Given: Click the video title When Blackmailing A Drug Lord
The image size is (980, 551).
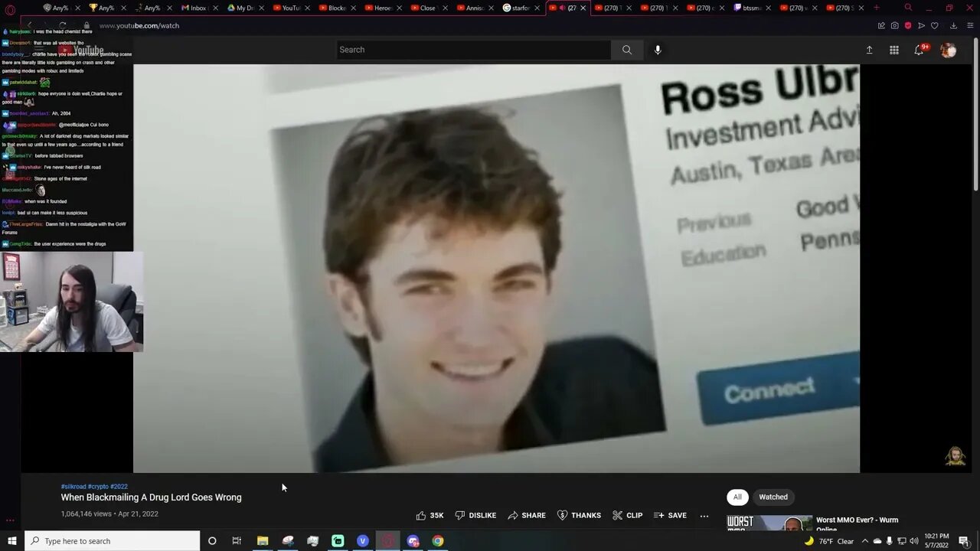Looking at the screenshot, I should click(x=151, y=497).
